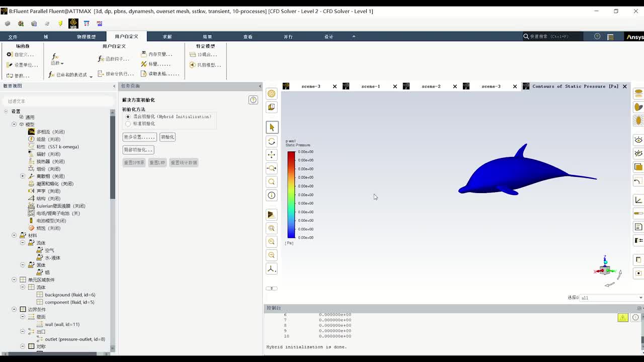Collapse the outline view panel arrow
This screenshot has width=644, height=362.
coord(114,86)
